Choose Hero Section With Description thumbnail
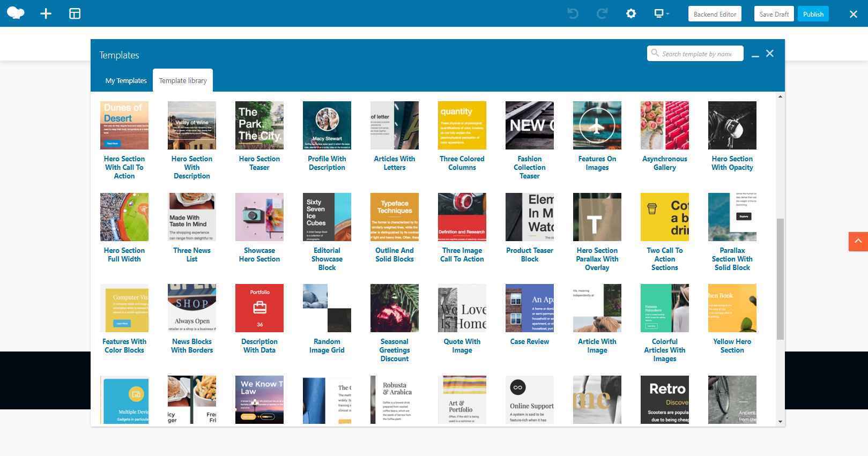Screen dimensions: 868x456 (x=192, y=125)
